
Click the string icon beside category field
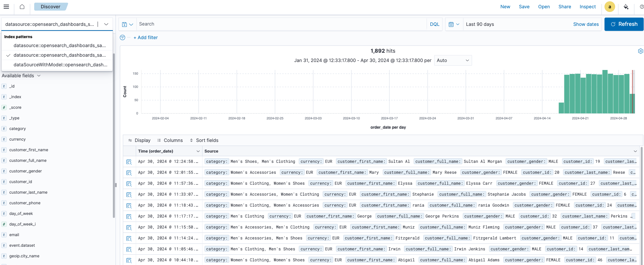pyautogui.click(x=4, y=129)
